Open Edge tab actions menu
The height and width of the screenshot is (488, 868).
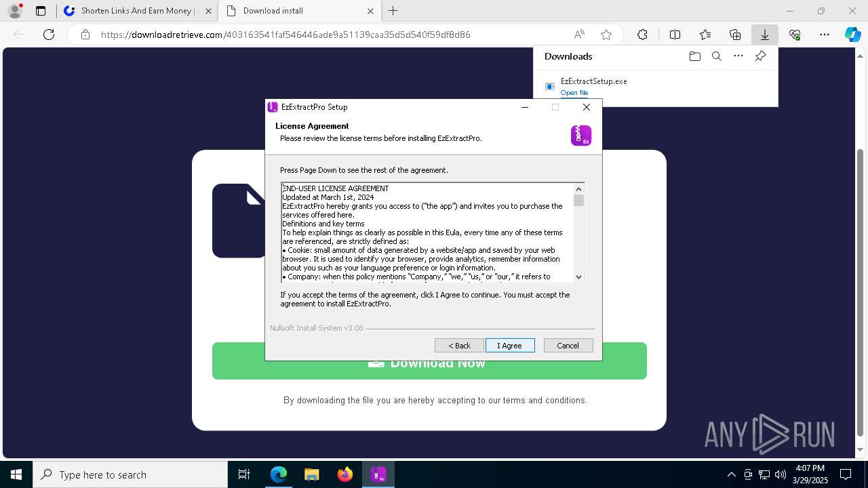pos(41,11)
